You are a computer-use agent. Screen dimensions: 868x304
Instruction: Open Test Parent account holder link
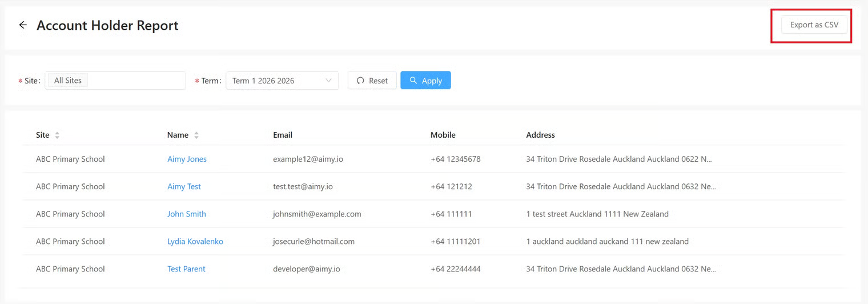[x=186, y=269]
